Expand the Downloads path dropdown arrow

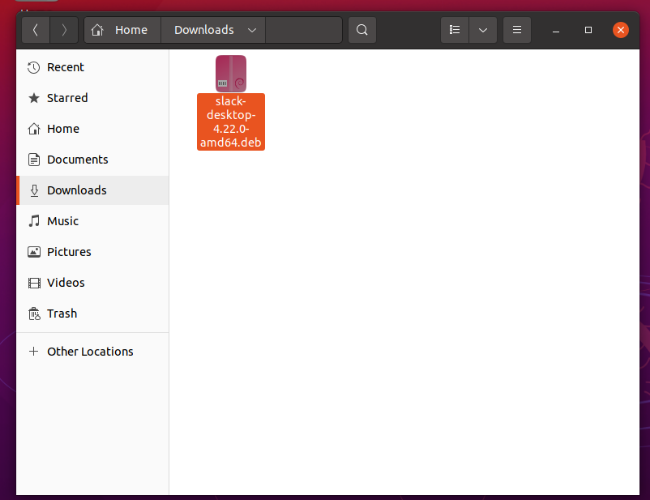point(252,30)
